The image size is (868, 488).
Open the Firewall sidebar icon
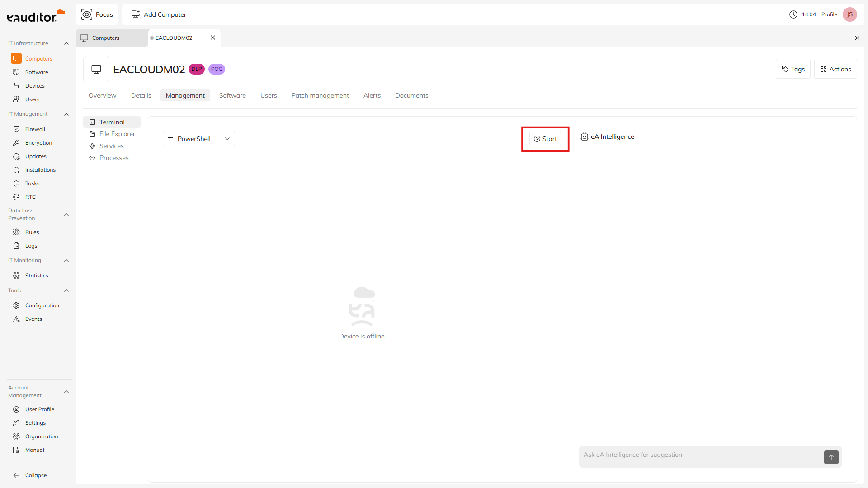(x=16, y=129)
